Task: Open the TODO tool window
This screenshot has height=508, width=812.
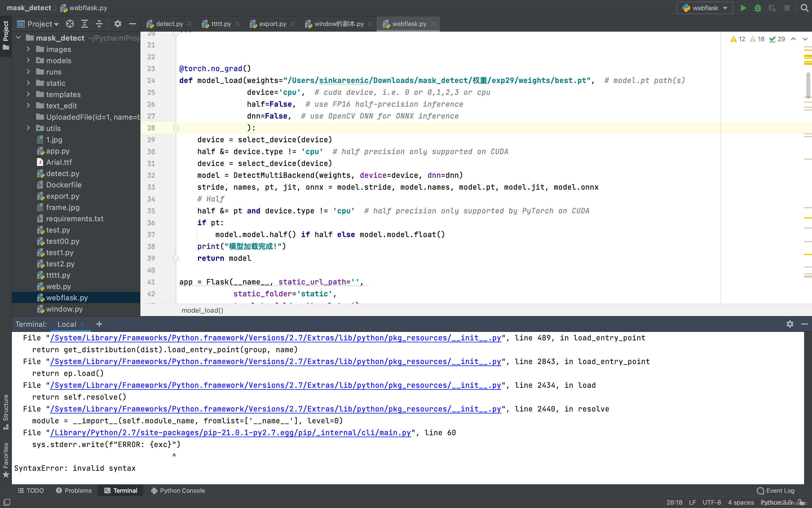Action: click(x=31, y=491)
